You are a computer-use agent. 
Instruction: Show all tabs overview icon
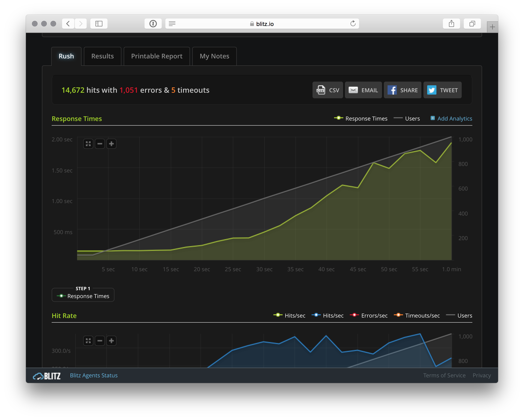coord(472,24)
